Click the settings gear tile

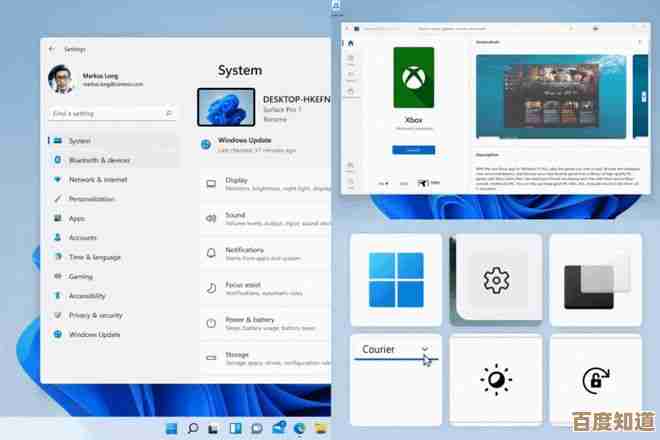tap(496, 280)
